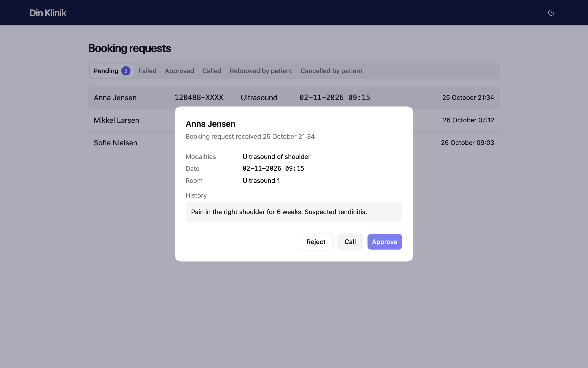This screenshot has height=368, width=588.
Task: Click the Pending count badge 3
Action: point(126,71)
